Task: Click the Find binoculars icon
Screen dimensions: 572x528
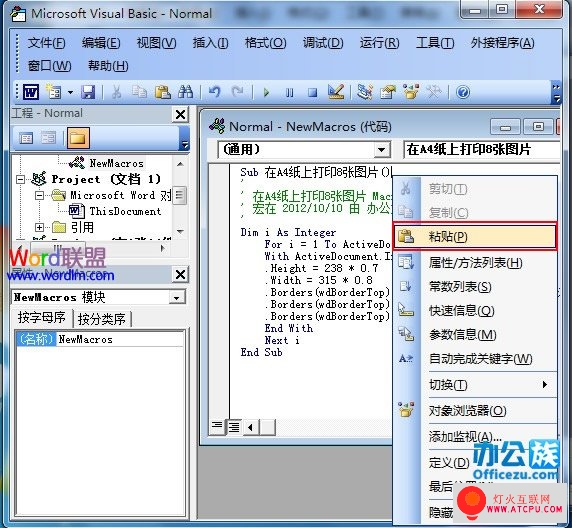Action: (x=185, y=92)
